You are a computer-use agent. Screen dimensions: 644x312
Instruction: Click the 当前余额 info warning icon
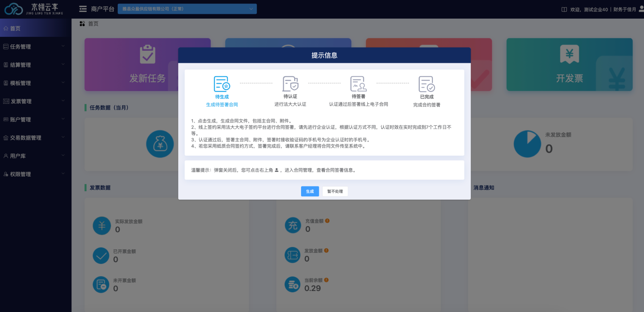[326, 280]
